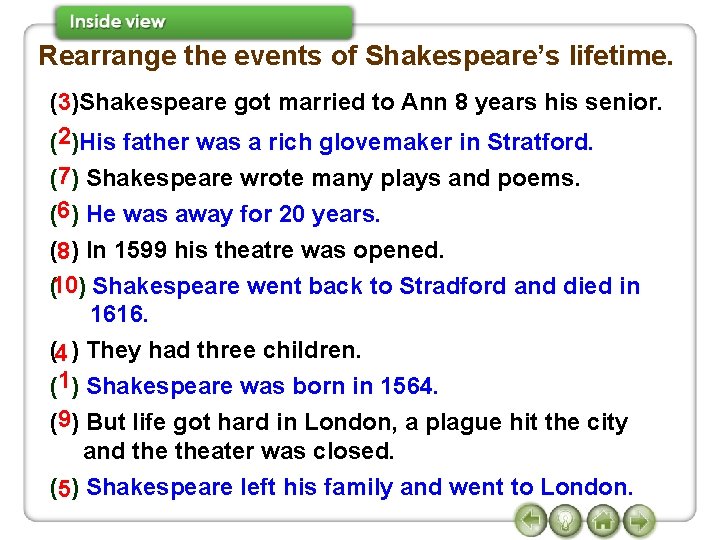Click number 8 beside theatre opened sentence

coord(63,251)
